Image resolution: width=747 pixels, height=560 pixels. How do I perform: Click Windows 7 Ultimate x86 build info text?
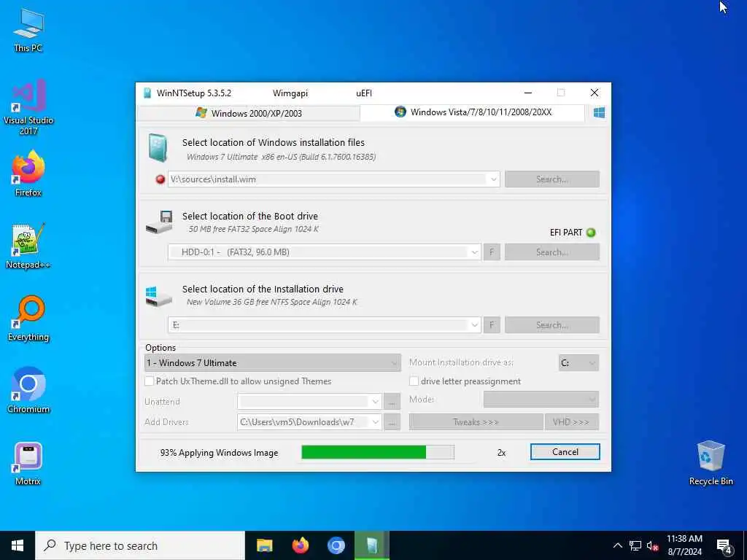coord(281,157)
